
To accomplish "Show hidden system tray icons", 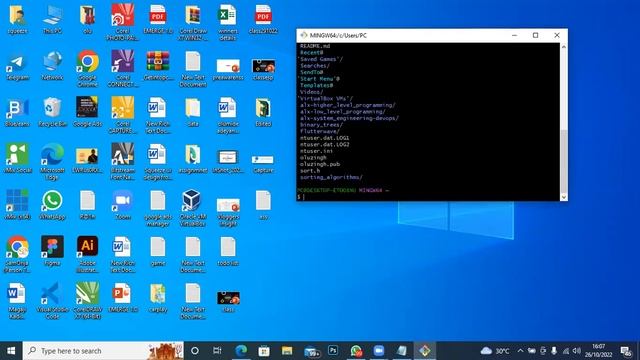I will [x=520, y=351].
